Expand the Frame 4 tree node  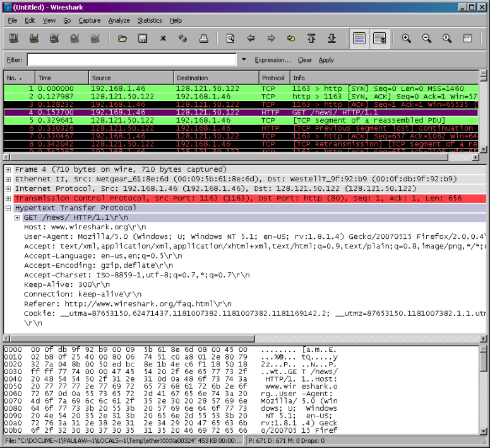click(x=8, y=170)
